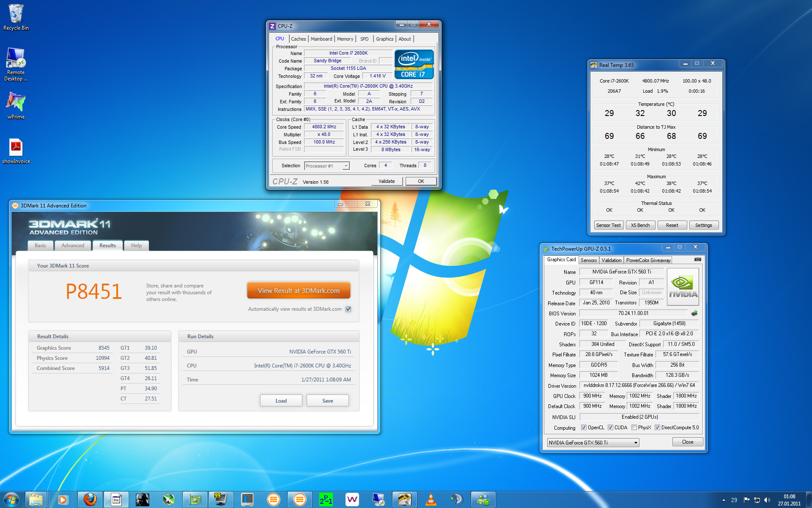Click the green arrow game taskbar icon
The height and width of the screenshot is (508, 812).
168,500
